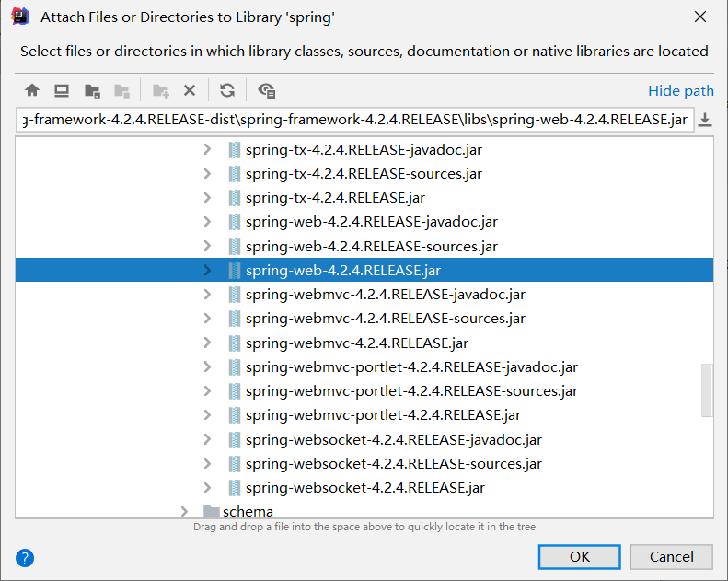Expand spring-tx-4.2.4.RELEASE-sources.jar node
The width and height of the screenshot is (728, 581).
(207, 174)
